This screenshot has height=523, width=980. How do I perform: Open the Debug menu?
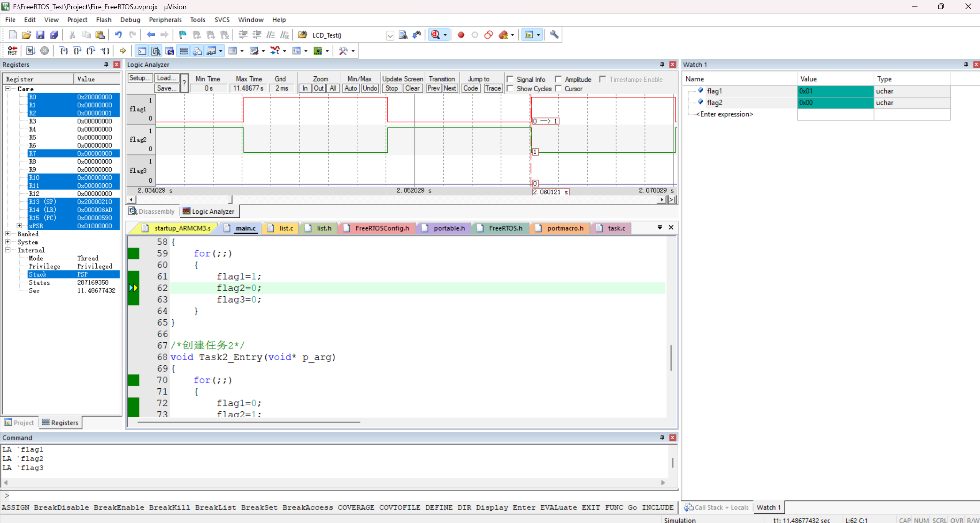click(130, 20)
